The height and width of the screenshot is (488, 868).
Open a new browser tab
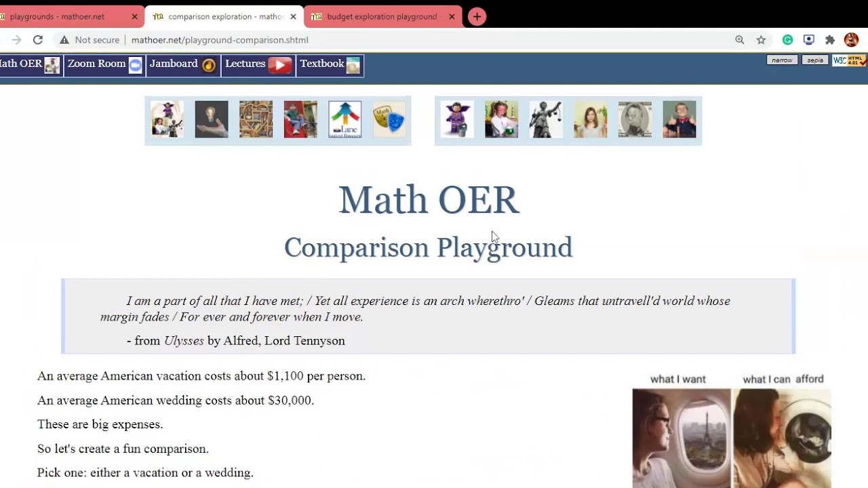pyautogui.click(x=477, y=16)
